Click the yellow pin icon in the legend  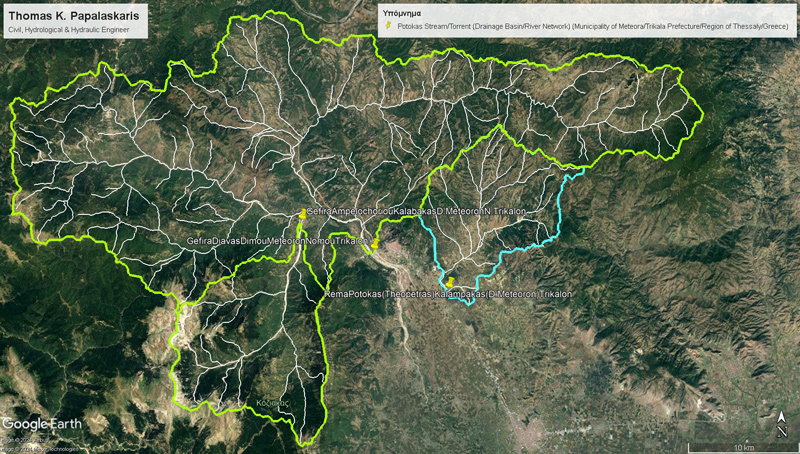point(388,27)
